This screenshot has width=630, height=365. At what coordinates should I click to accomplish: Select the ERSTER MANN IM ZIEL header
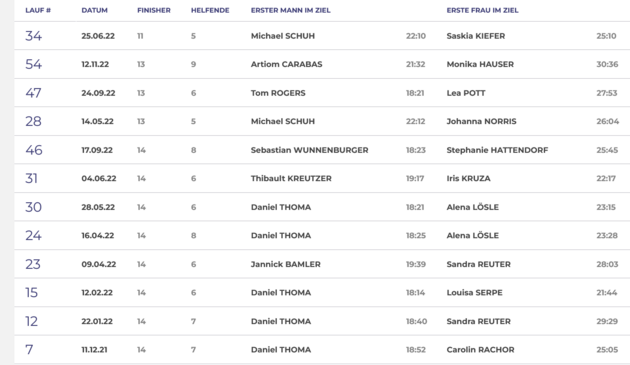point(290,10)
